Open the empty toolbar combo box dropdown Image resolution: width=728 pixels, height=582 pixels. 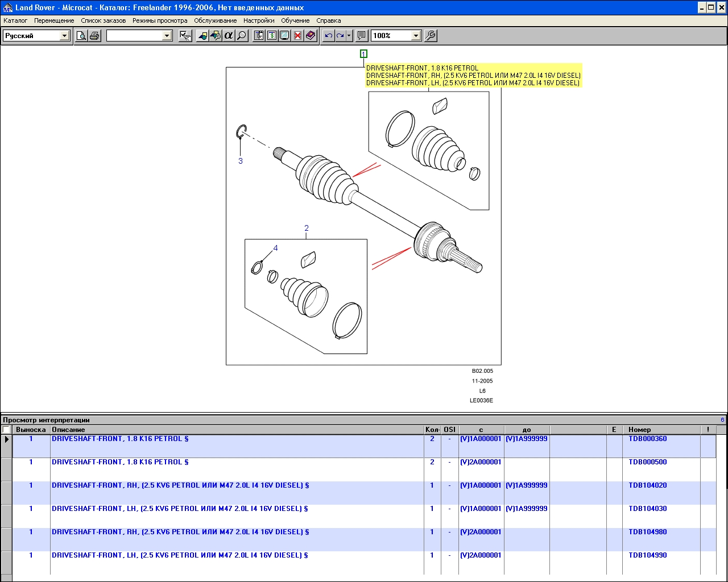click(x=167, y=36)
